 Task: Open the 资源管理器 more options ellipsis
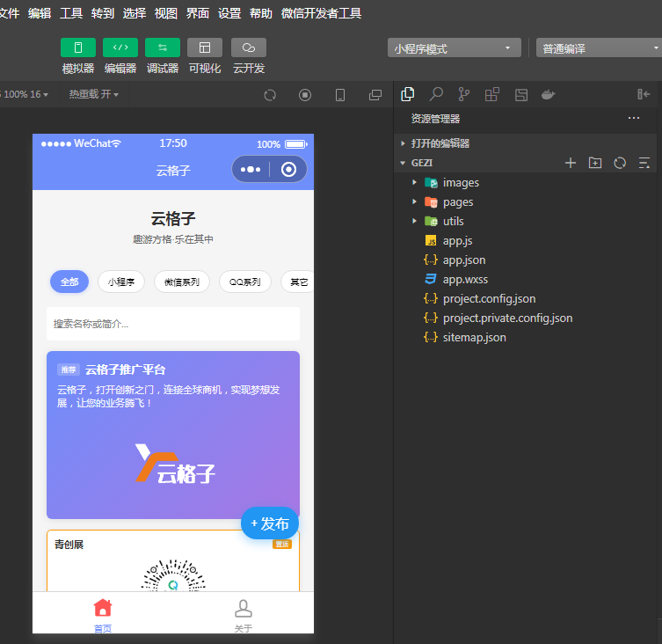(634, 118)
